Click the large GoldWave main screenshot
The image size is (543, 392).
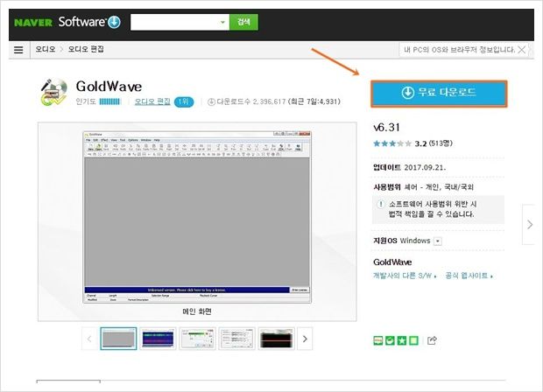(x=197, y=217)
